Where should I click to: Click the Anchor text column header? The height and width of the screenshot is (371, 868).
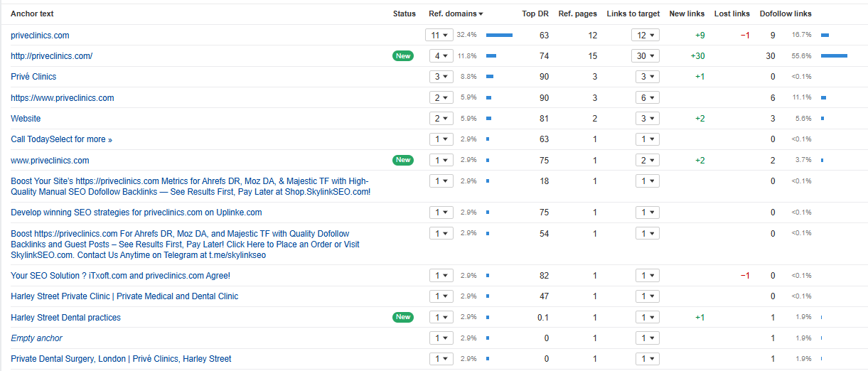point(32,14)
